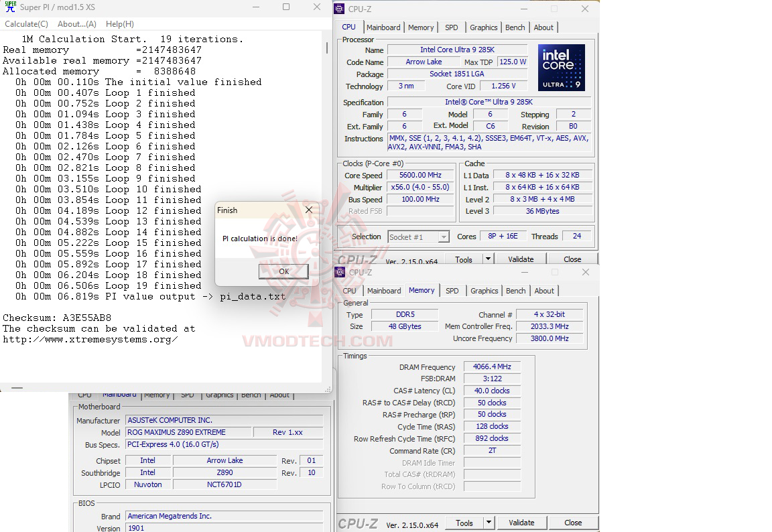The image size is (772, 532).
Task: Click the BIOS version 1901 field
Action: 224,528
